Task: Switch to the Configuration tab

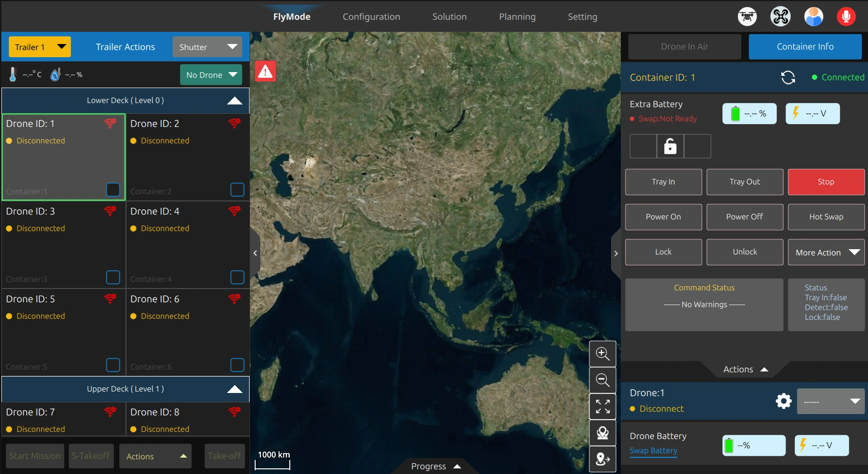Action: (x=371, y=17)
